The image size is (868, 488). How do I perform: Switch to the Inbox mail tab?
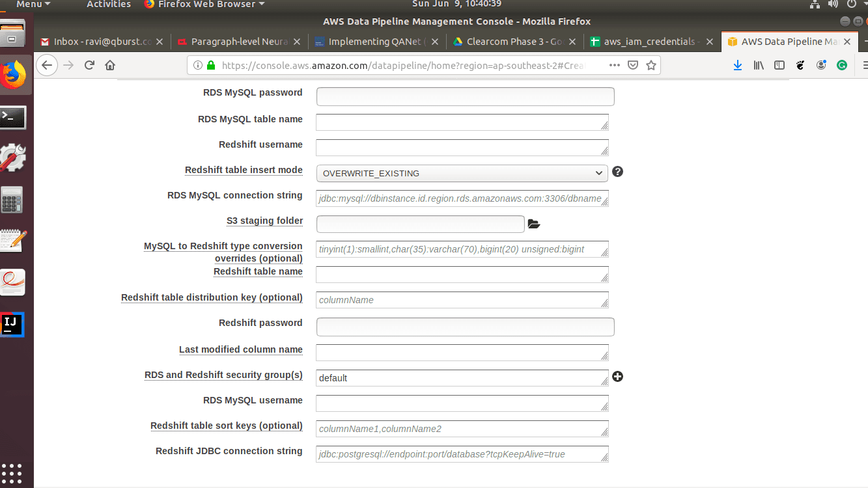[x=102, y=42]
